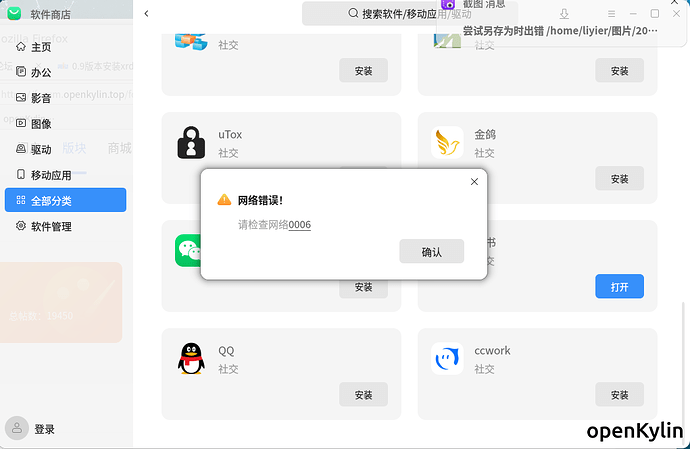The width and height of the screenshot is (690, 449).
Task: Open the 主页 sidebar item
Action: click(66, 47)
